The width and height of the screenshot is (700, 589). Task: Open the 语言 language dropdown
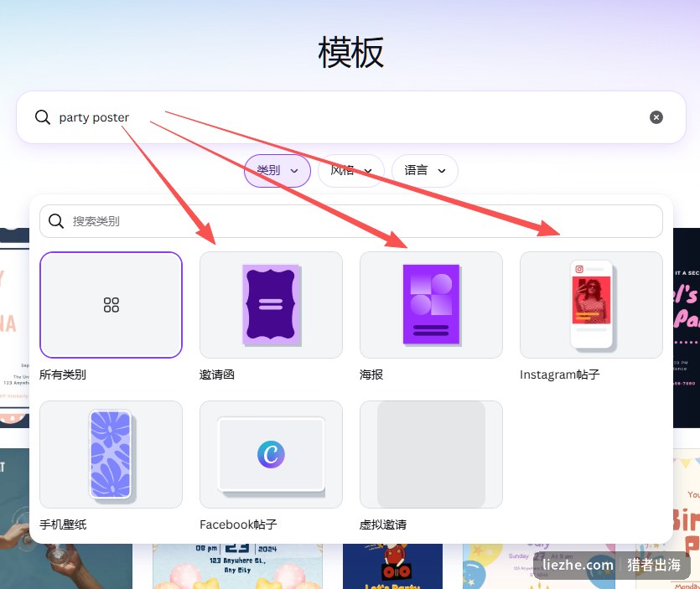pos(424,170)
